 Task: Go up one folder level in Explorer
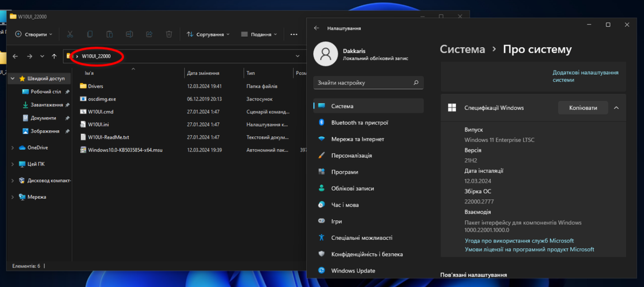point(54,56)
